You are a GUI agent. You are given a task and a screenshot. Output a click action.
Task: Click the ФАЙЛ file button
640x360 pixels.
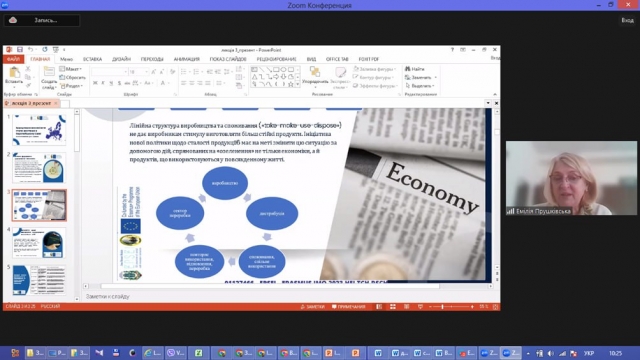pyautogui.click(x=13, y=59)
